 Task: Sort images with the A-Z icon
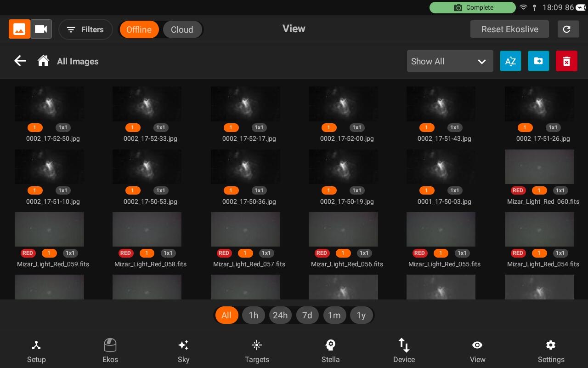[510, 61]
